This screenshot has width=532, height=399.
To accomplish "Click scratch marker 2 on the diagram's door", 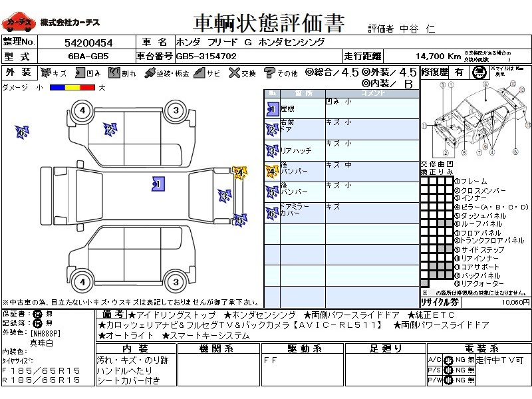I will pyautogui.click(x=110, y=130).
